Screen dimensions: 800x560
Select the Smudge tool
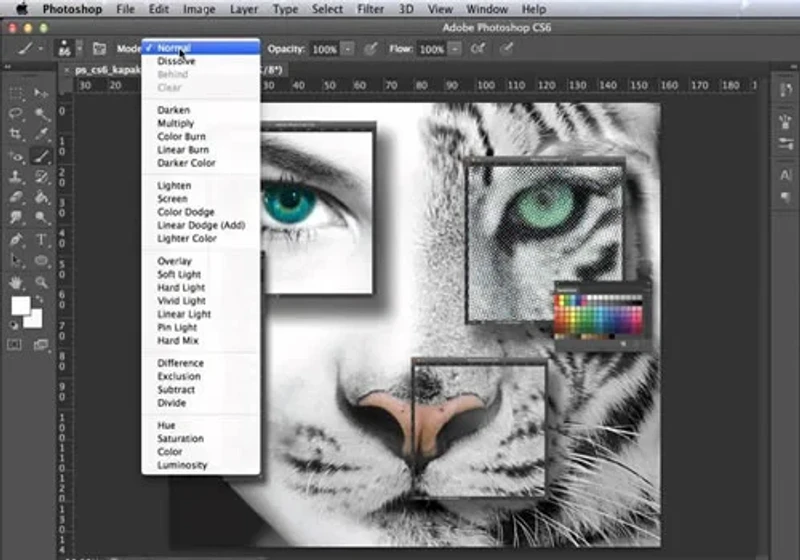tap(16, 217)
